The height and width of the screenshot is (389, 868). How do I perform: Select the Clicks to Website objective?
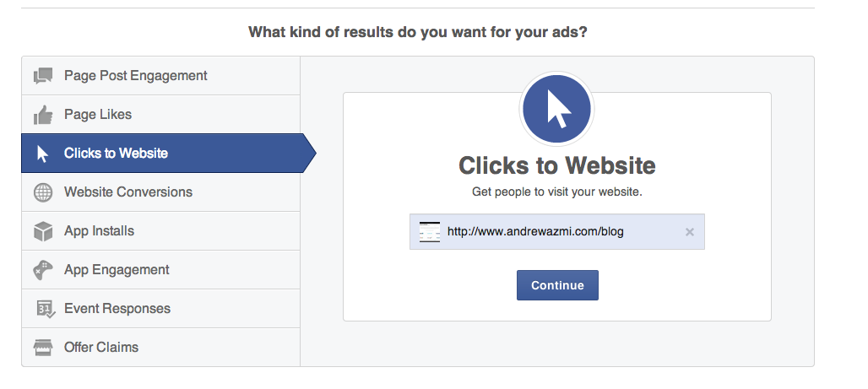coord(116,154)
